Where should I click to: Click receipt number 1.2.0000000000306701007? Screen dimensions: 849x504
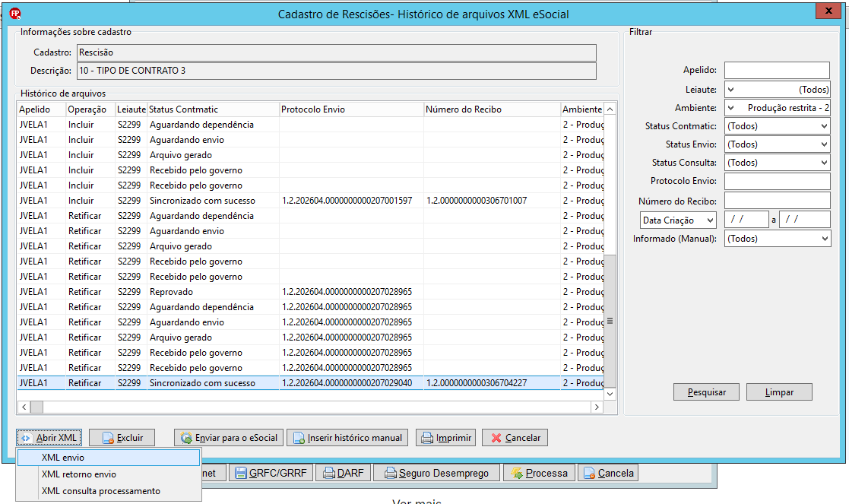click(477, 201)
